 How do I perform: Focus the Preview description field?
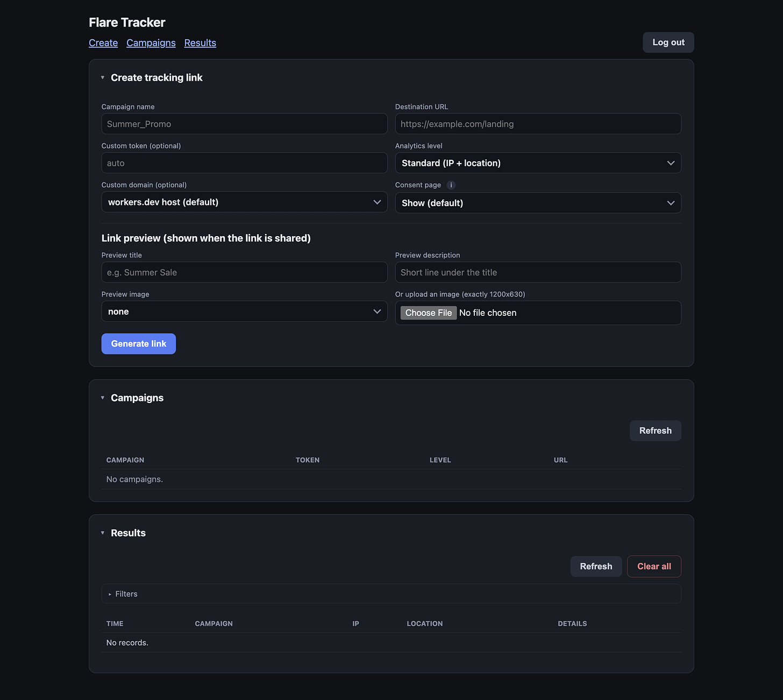[x=538, y=272]
